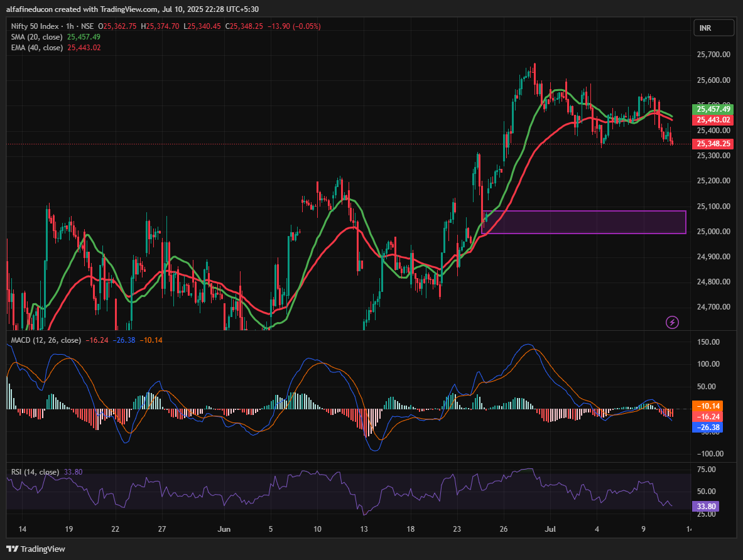Viewport: 743px width, 560px height.
Task: Click the red 25,348.25 last price label
Action: click(713, 144)
